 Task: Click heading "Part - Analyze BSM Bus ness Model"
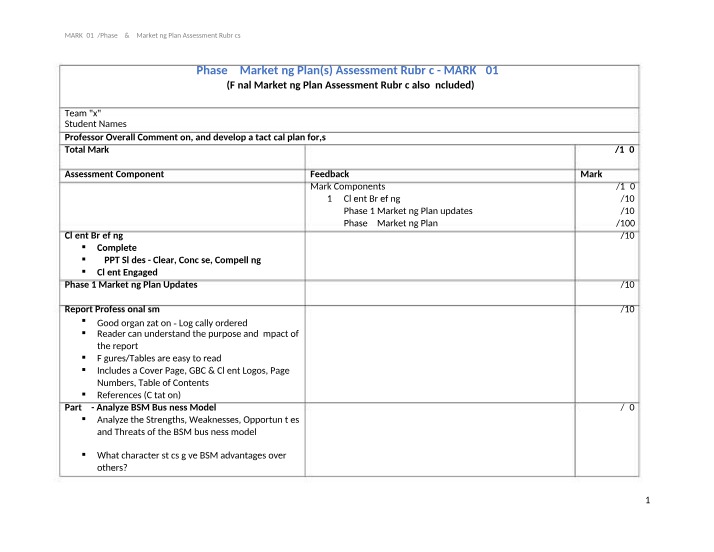pyautogui.click(x=140, y=408)
